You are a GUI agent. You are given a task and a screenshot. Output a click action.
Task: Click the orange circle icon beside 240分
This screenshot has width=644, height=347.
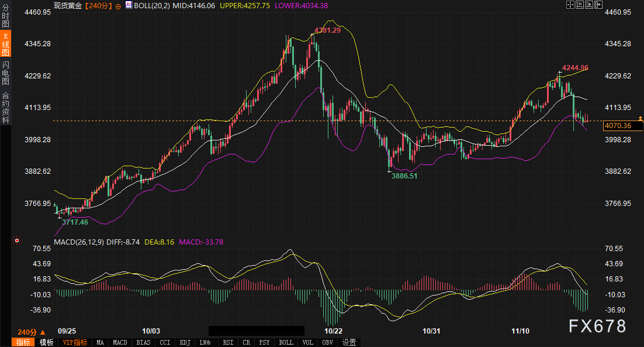point(119,6)
